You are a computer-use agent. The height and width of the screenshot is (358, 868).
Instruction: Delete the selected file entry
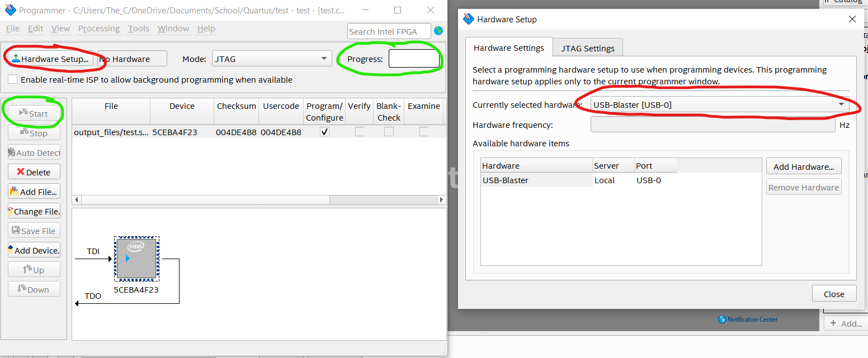point(34,172)
